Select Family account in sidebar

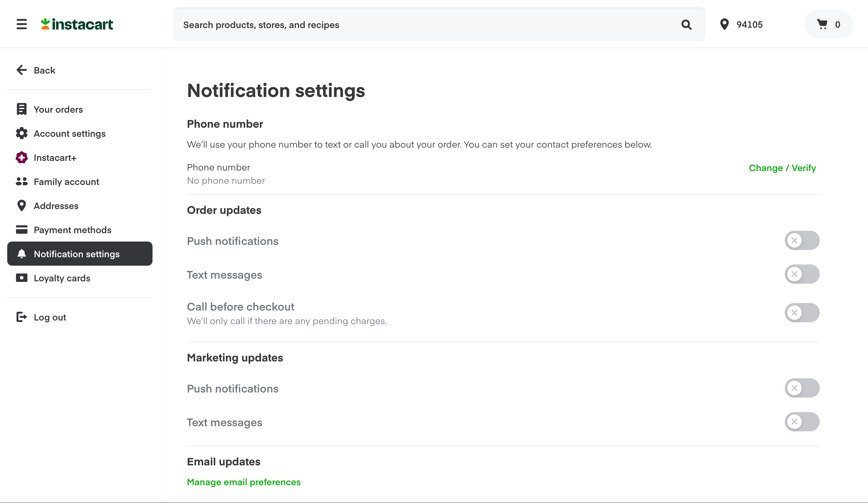80,181
